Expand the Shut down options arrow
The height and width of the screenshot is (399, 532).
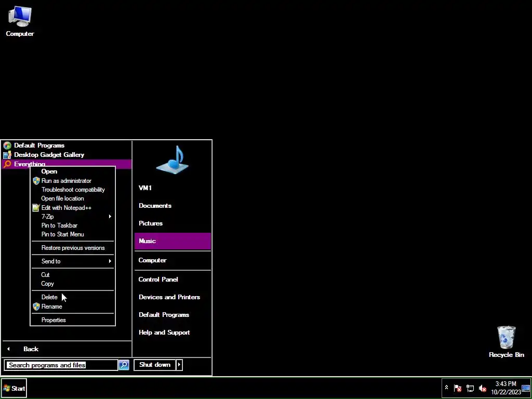pyautogui.click(x=179, y=365)
